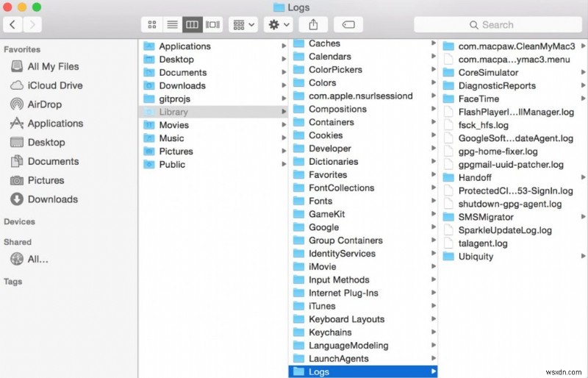Click the Search field

(x=498, y=25)
